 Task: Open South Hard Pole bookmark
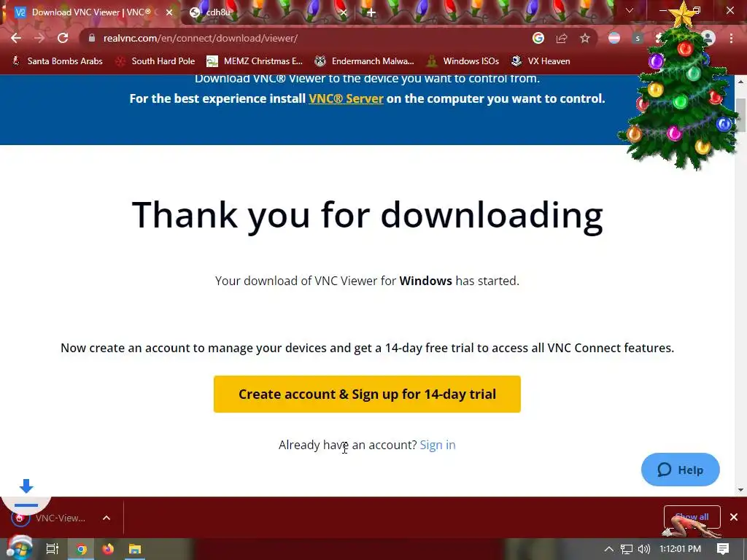(155, 61)
